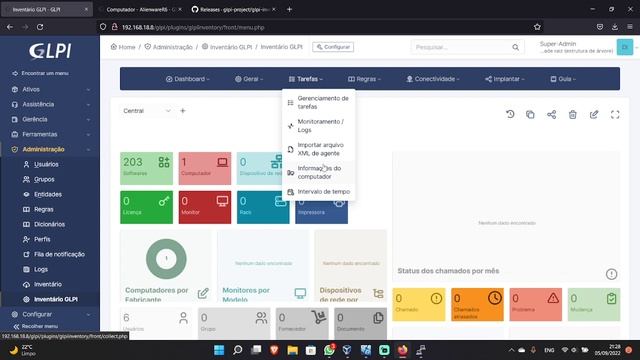
Task: Open the Geral dropdown menu
Action: click(249, 79)
